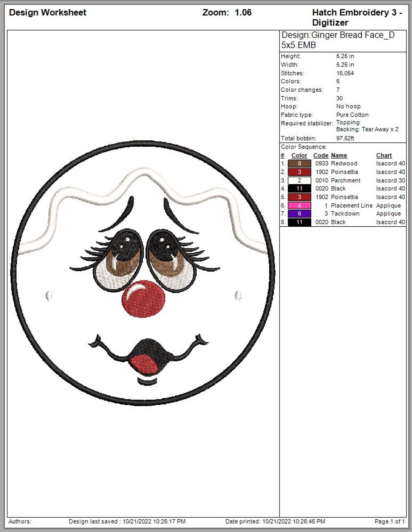Click the first Poinsettia 1902 color swatch
This screenshot has width=412, height=532.
[299, 172]
